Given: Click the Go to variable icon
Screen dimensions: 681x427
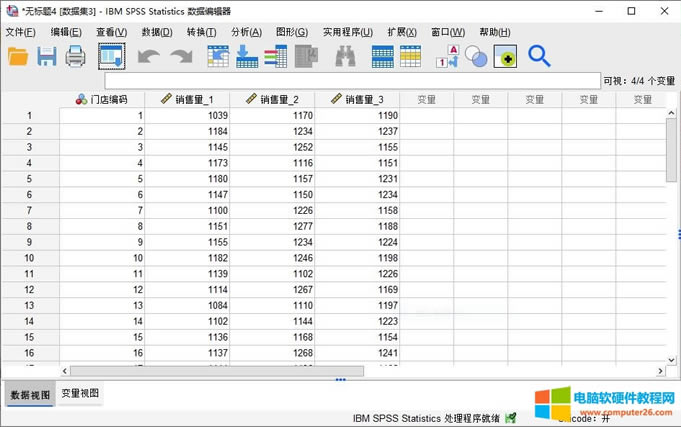Looking at the screenshot, I should (x=247, y=57).
